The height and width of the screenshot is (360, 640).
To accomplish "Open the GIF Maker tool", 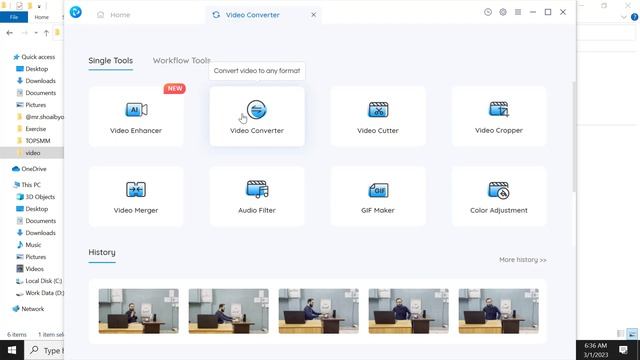I will click(378, 196).
